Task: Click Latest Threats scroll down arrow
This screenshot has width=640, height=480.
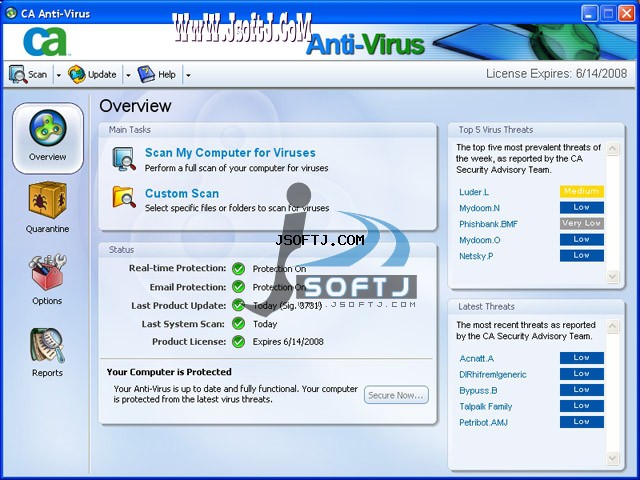Action: (x=612, y=458)
